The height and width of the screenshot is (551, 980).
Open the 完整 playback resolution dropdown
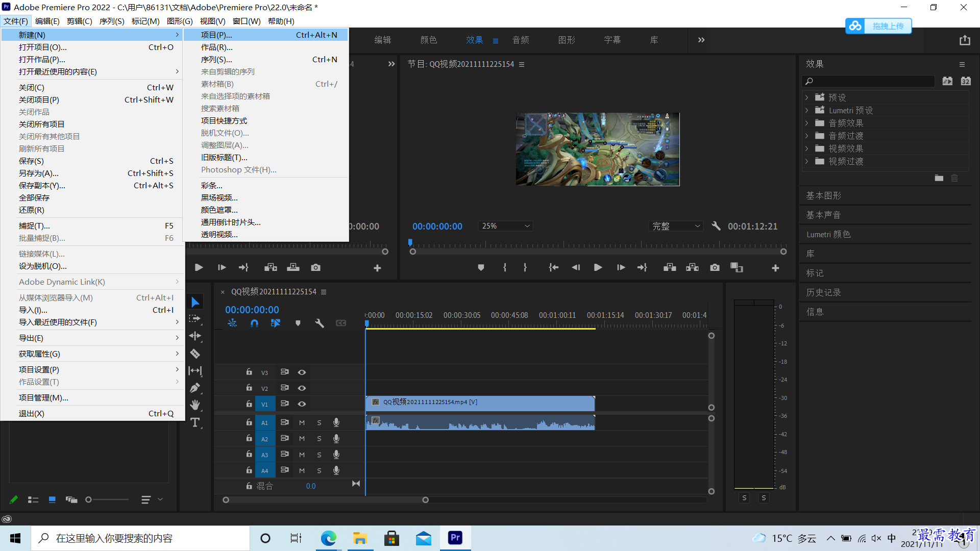tap(676, 226)
